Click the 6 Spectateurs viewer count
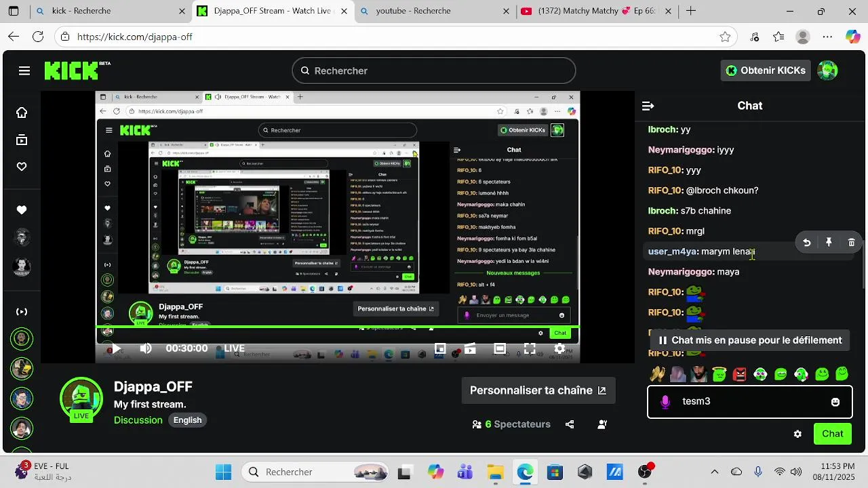The height and width of the screenshot is (488, 868). (511, 424)
